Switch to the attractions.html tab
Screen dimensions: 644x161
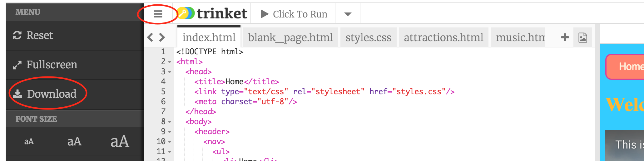click(443, 37)
